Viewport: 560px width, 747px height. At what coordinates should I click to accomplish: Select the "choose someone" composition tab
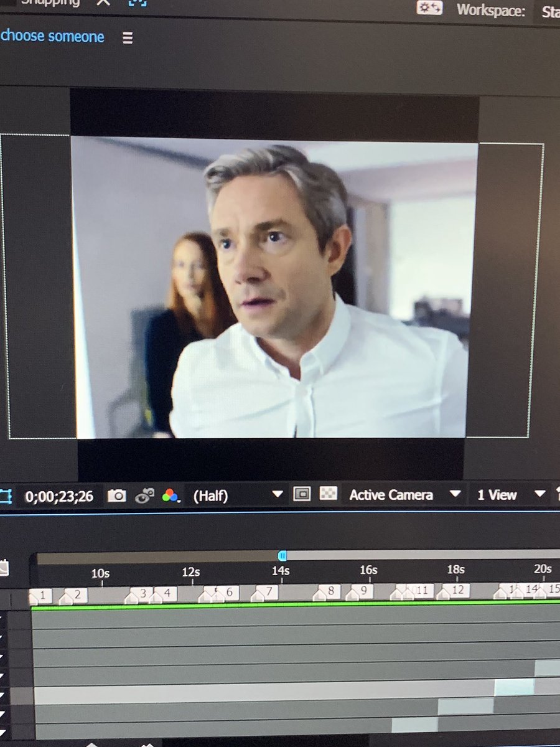52,36
